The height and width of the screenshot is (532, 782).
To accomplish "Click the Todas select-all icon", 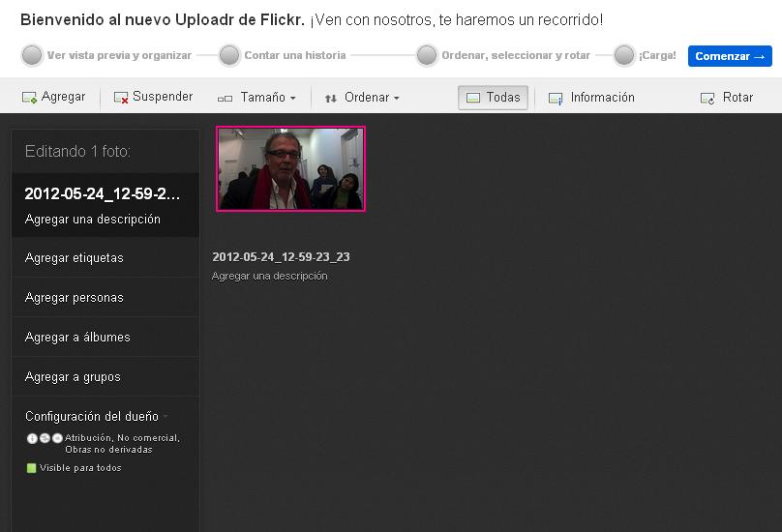I will (x=473, y=98).
